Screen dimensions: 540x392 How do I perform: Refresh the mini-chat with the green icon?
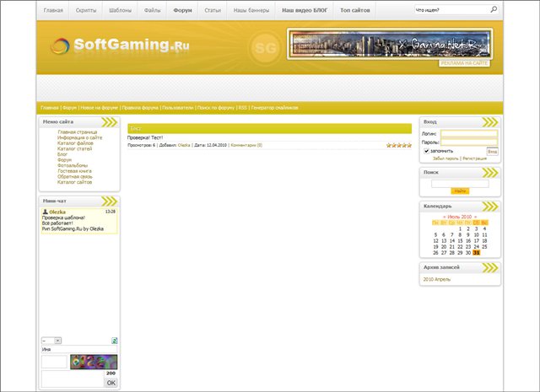pyautogui.click(x=115, y=341)
